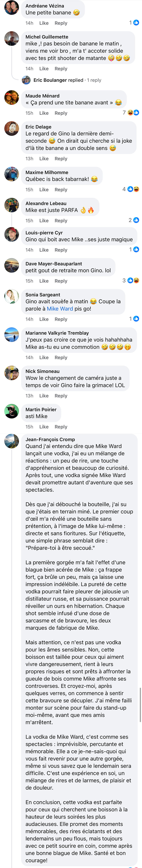This screenshot has width=142, height=868.
Task: Like Nick Simoneau's comment
Action: click(x=44, y=396)
